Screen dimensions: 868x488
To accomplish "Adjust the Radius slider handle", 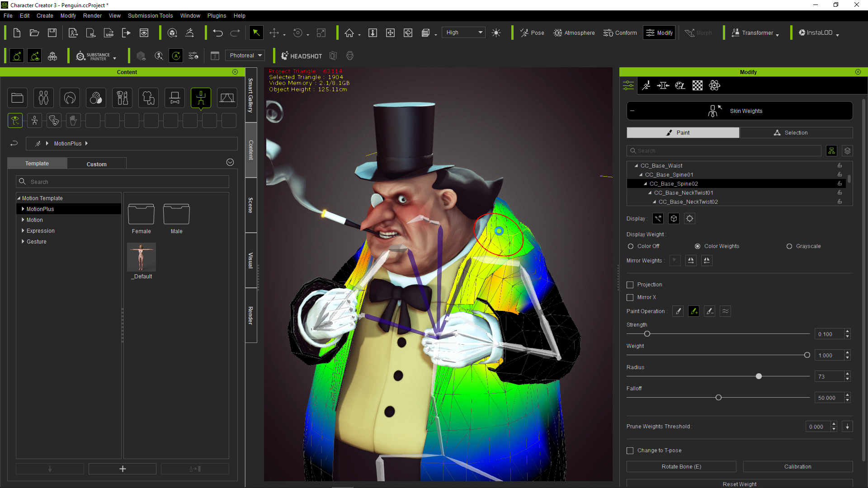I will pos(759,376).
